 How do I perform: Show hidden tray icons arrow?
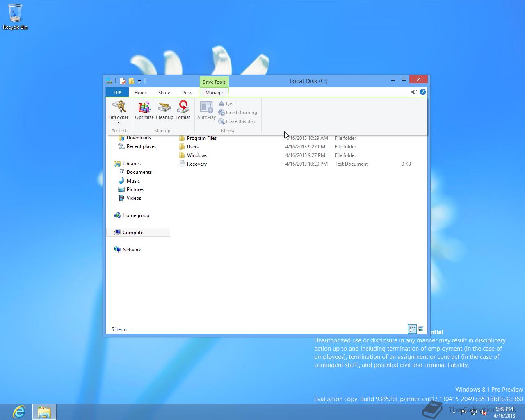click(x=454, y=412)
